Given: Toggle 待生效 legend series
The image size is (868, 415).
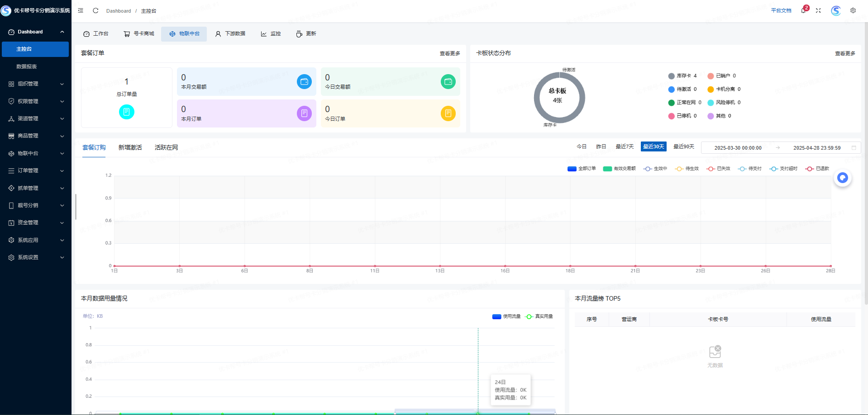Looking at the screenshot, I should [x=687, y=169].
